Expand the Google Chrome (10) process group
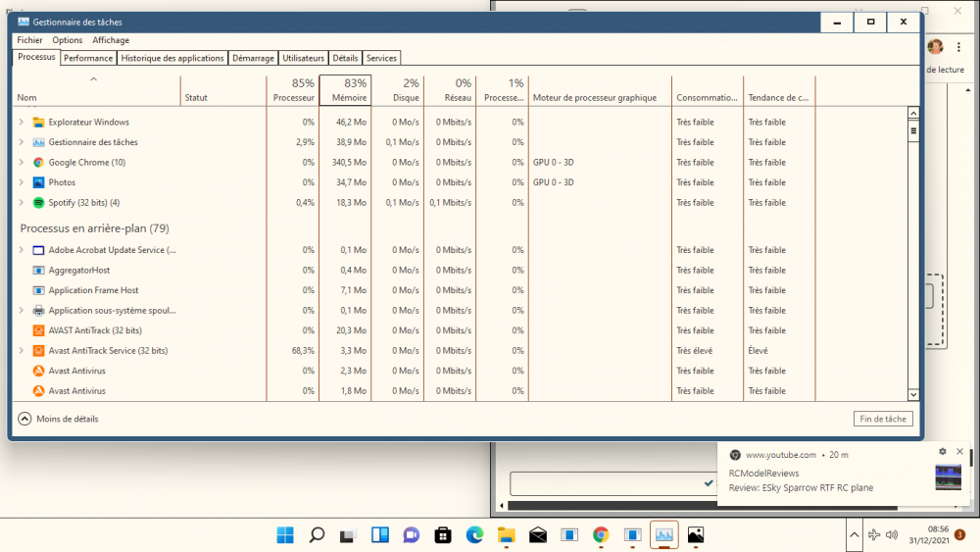980x552 pixels. click(x=22, y=163)
